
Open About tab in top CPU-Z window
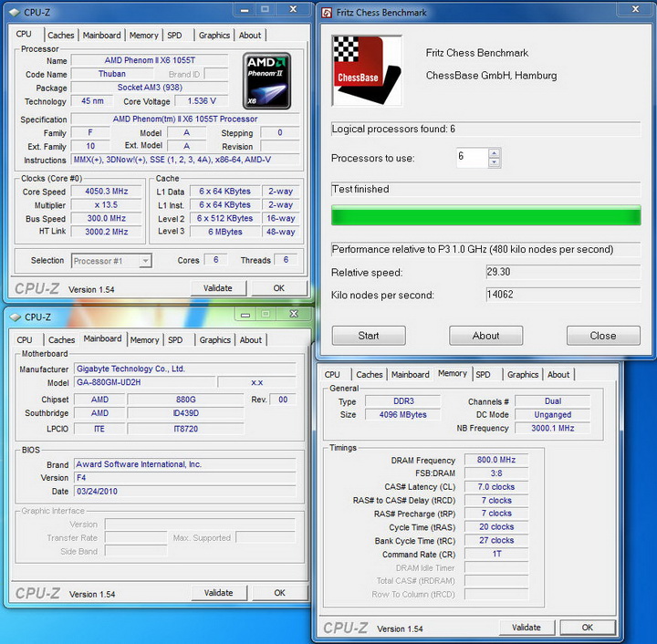[250, 36]
